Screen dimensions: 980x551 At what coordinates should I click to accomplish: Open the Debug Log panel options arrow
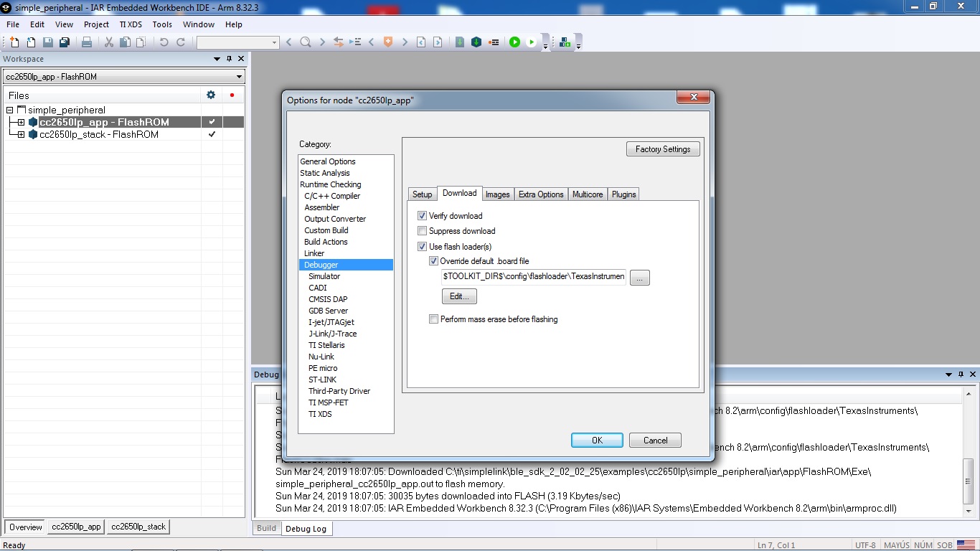tap(949, 375)
